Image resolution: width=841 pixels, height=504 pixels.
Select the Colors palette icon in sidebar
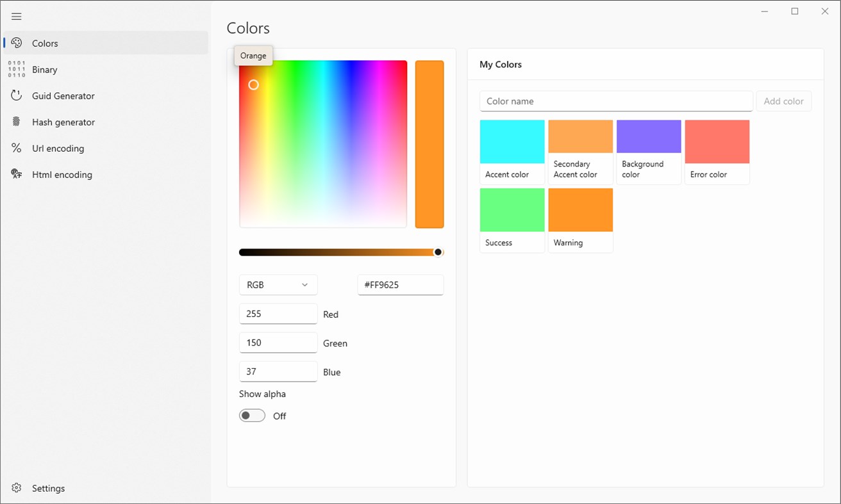(x=17, y=43)
